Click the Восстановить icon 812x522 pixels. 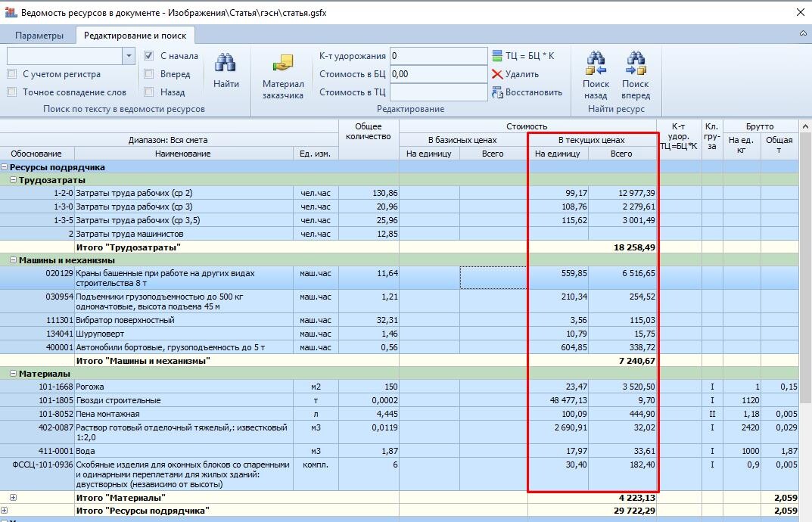point(497,92)
